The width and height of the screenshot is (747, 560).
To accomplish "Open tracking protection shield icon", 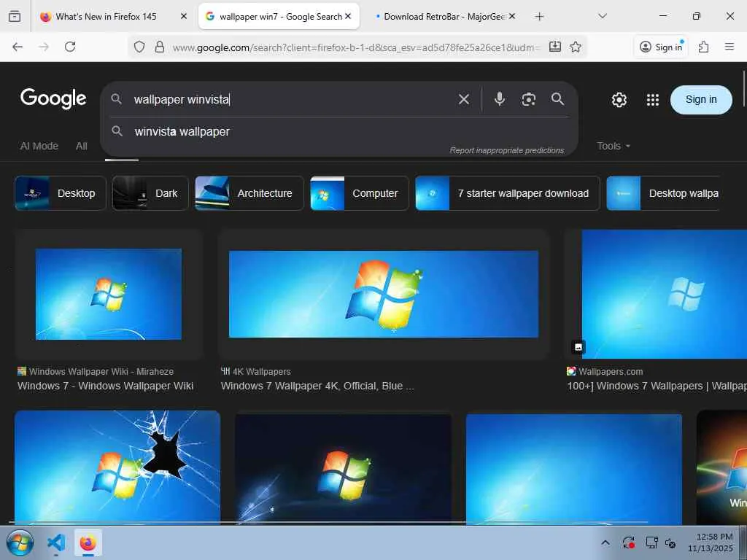I will [139, 47].
